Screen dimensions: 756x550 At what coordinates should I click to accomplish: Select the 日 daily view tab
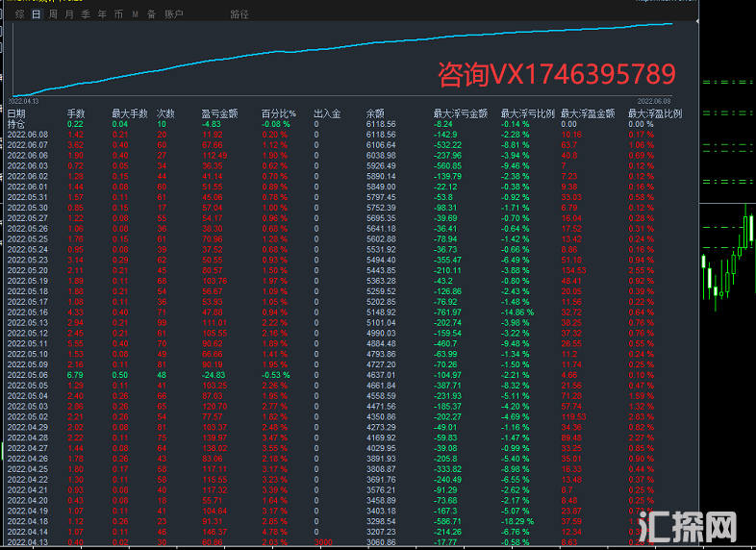[36, 14]
